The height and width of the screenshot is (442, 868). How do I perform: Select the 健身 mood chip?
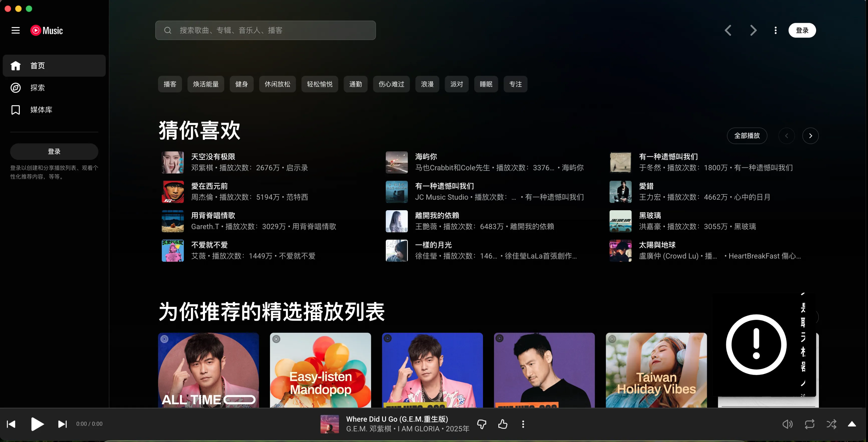click(241, 84)
